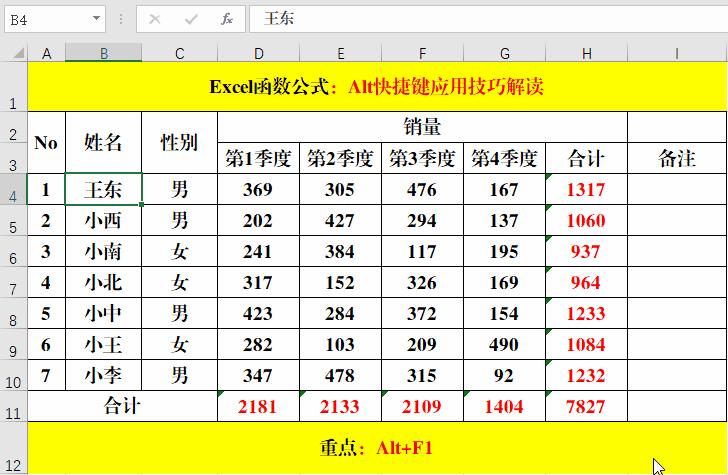Screen dimensions: 728x475
Task: Click the 第1季度 header cell
Action: 259,158
